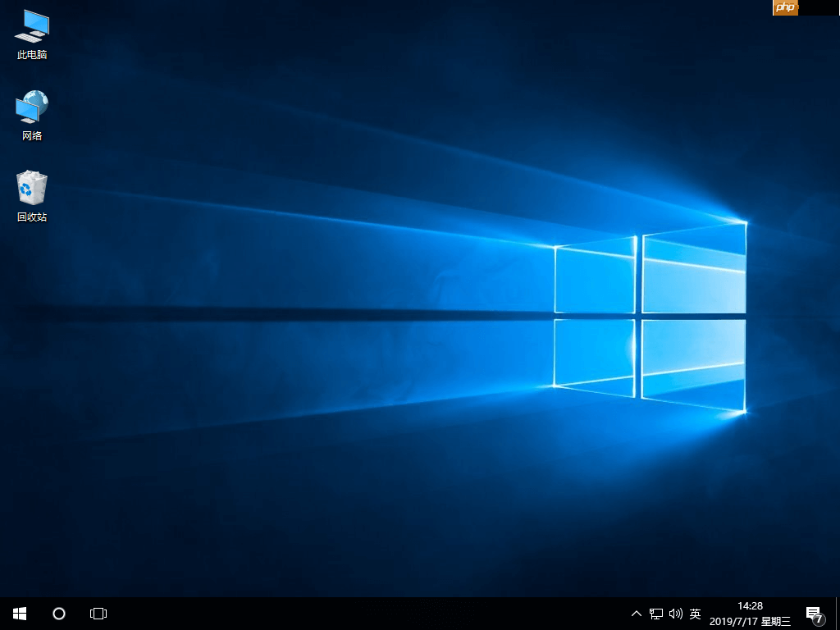The image size is (840, 630).
Task: Click the Windows Start logo
Action: (18, 614)
